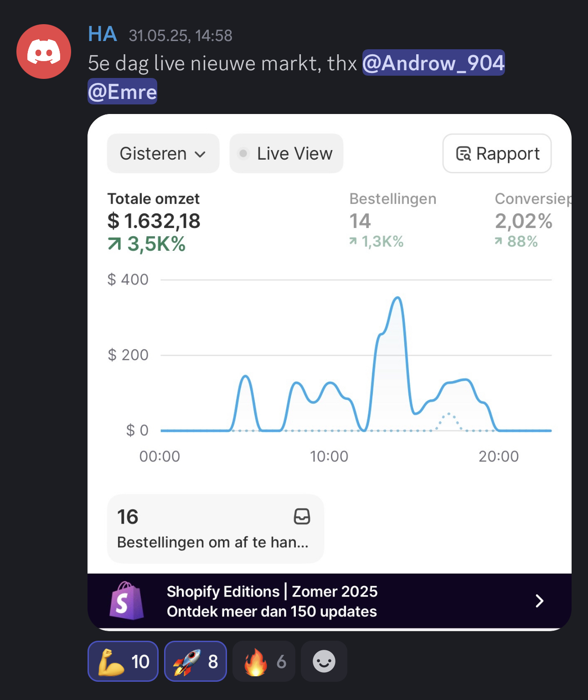
Task: Open the Rapport button
Action: coord(497,154)
